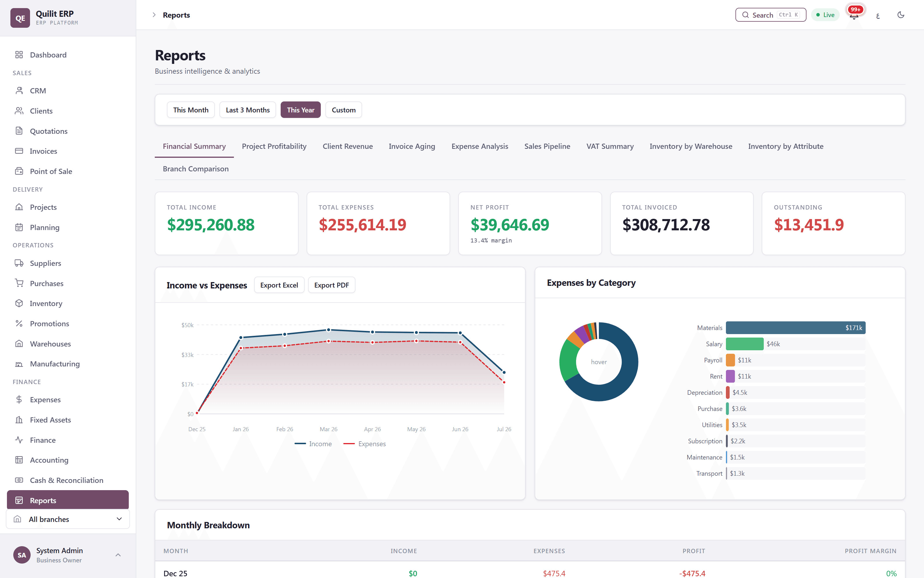Click the Export PDF button

click(331, 285)
